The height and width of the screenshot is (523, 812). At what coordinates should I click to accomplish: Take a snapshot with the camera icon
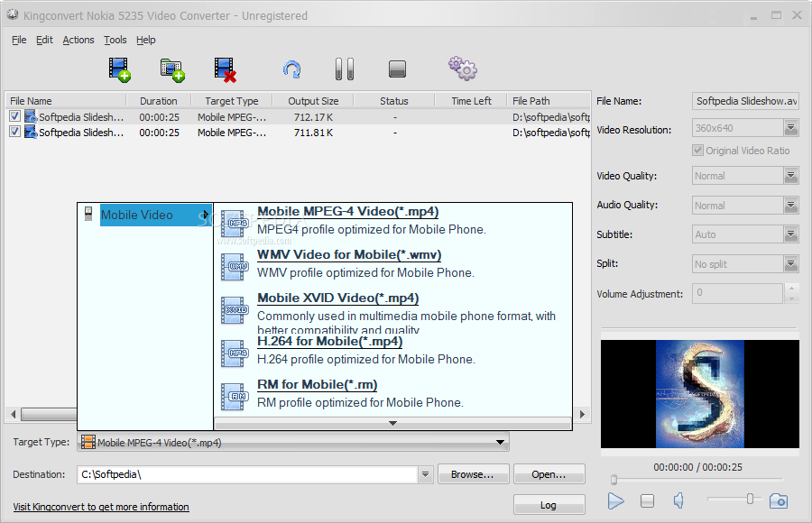[779, 500]
